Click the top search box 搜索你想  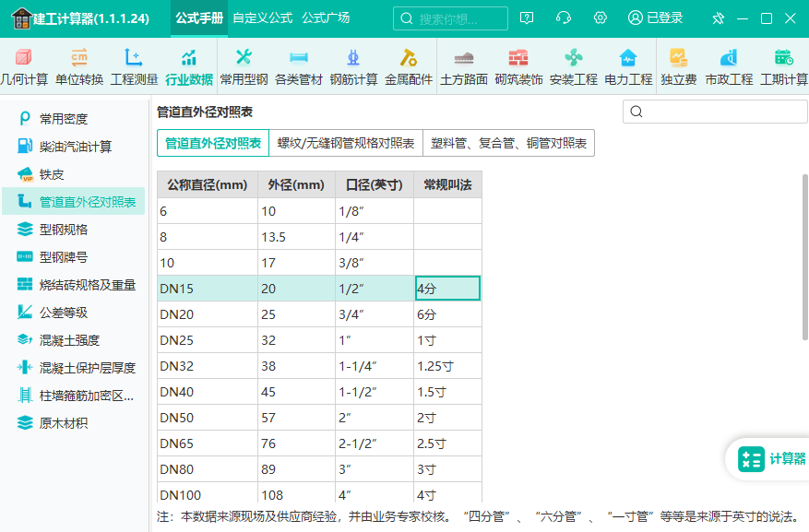click(x=450, y=18)
